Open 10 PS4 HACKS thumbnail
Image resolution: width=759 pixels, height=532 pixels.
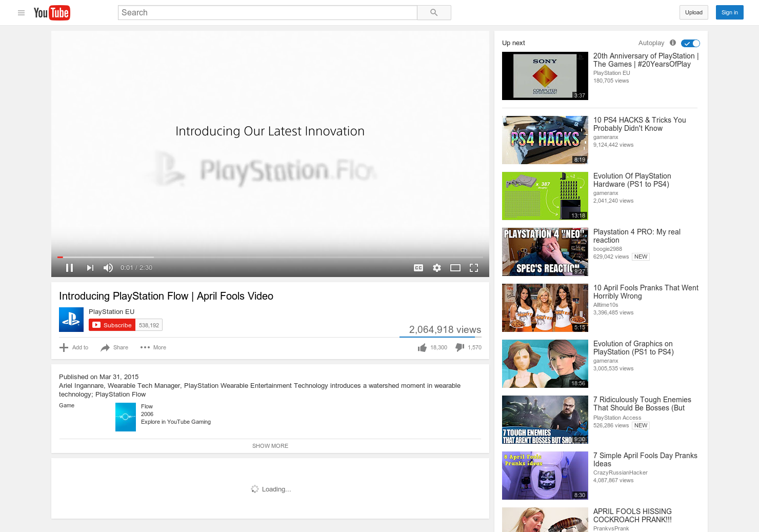point(545,140)
